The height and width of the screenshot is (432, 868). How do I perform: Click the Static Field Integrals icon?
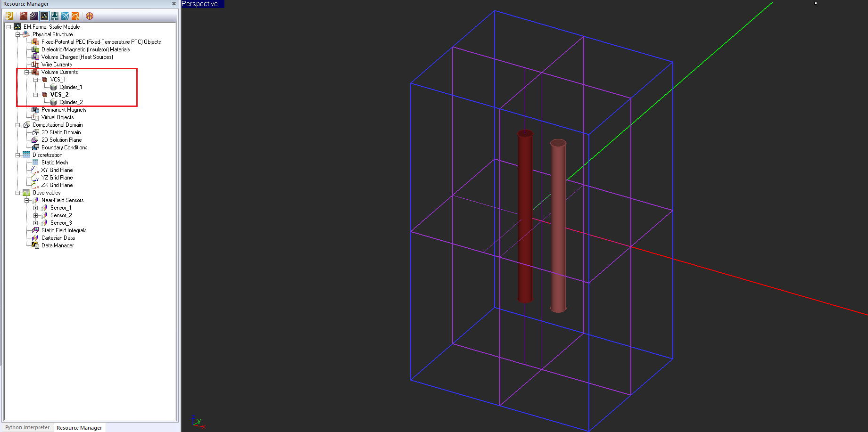tap(35, 230)
